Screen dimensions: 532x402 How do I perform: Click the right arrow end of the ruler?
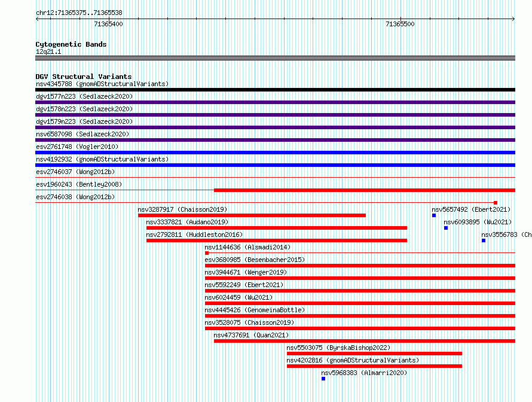coord(513,19)
